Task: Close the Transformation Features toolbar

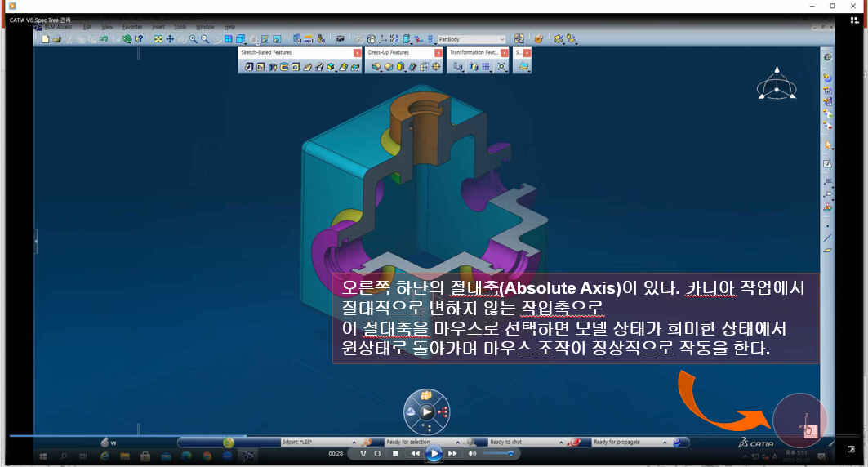Action: 505,52
